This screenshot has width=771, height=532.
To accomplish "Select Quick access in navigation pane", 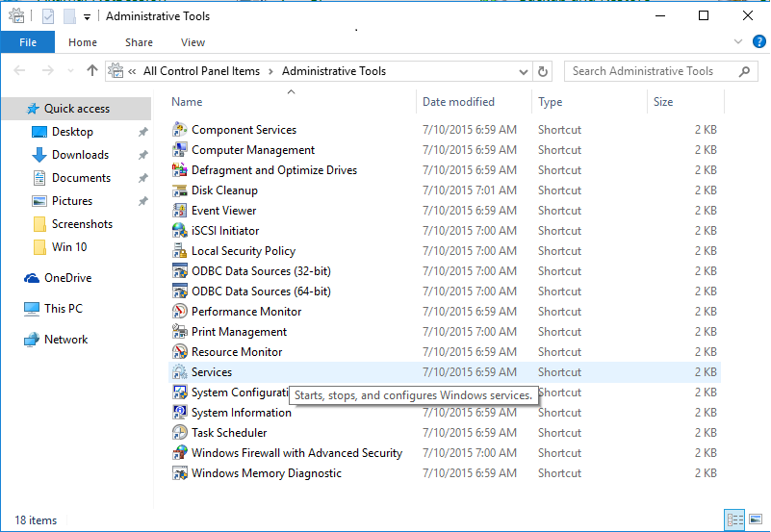I will [76, 109].
